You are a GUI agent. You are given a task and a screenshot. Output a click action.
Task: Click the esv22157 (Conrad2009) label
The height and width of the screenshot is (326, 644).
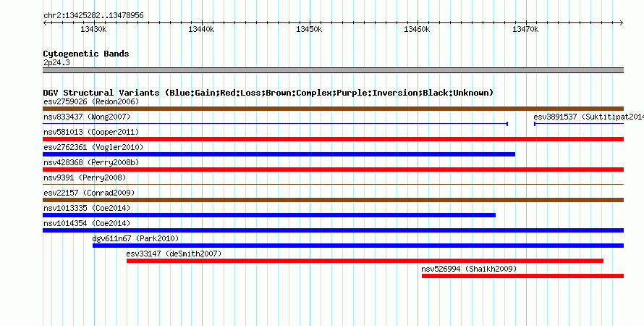coord(89,193)
